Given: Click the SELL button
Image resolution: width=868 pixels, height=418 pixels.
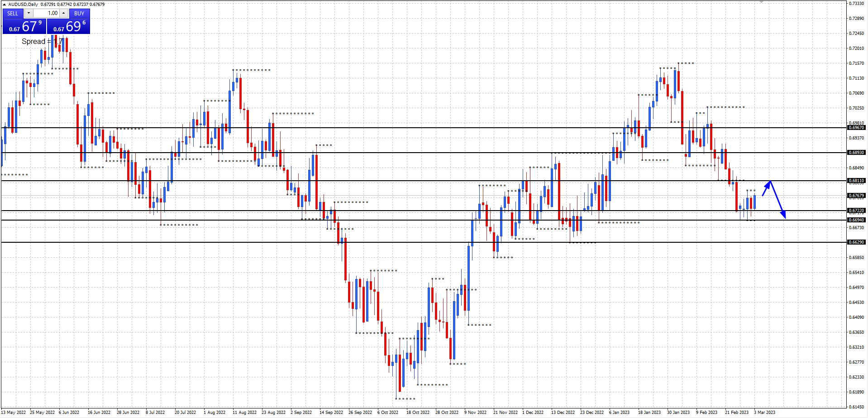Looking at the screenshot, I should point(13,14).
